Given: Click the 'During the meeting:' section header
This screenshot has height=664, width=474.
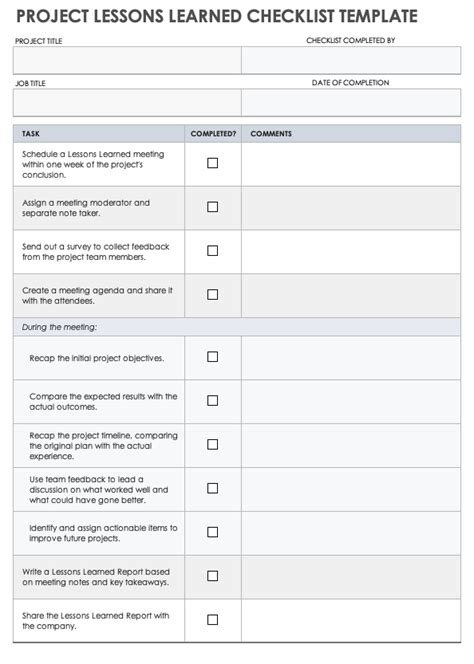Looking at the screenshot, I should (237, 327).
